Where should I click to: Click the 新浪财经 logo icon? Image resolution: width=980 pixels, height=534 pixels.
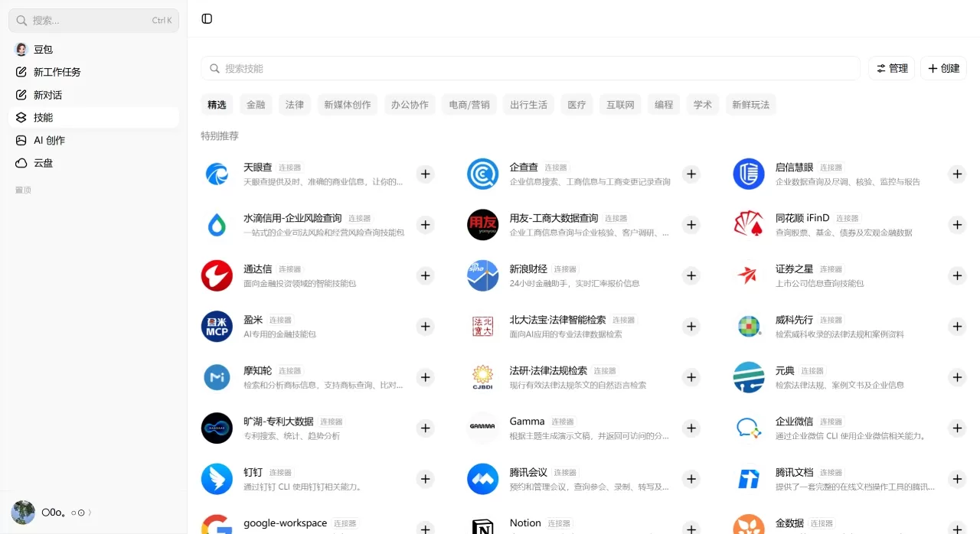(x=483, y=276)
